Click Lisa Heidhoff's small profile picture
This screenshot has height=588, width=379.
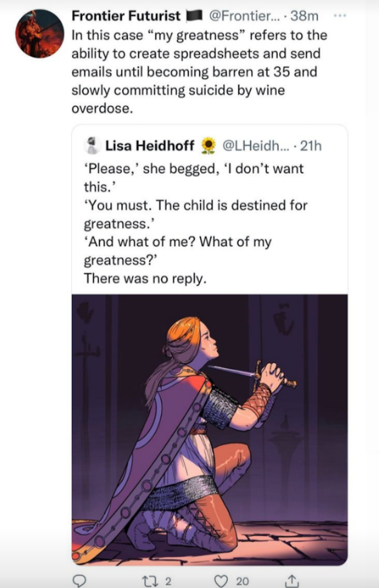coord(92,146)
